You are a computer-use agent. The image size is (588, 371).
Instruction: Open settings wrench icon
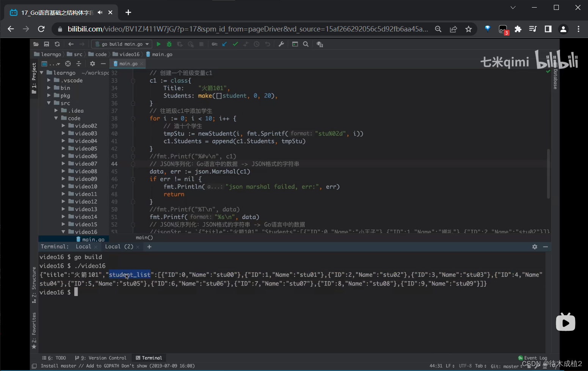[x=281, y=44]
